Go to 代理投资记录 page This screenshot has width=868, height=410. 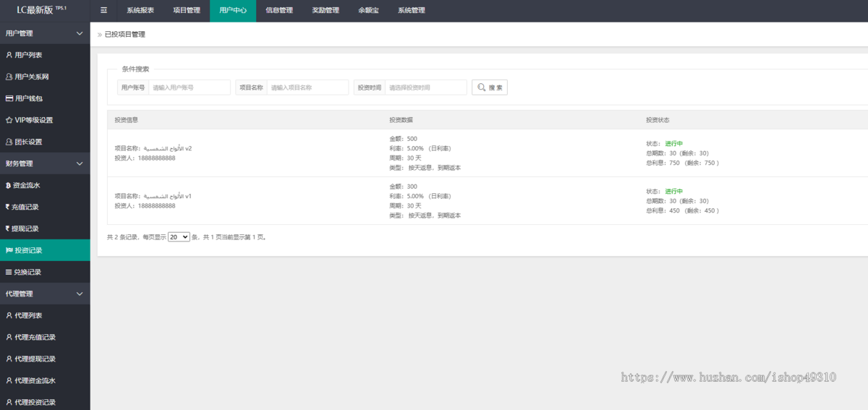click(x=45, y=401)
